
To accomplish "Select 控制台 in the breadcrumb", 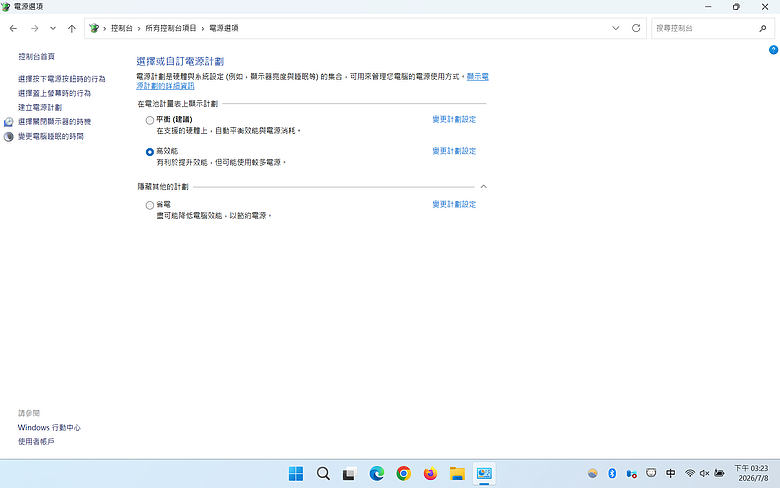I will [121, 28].
